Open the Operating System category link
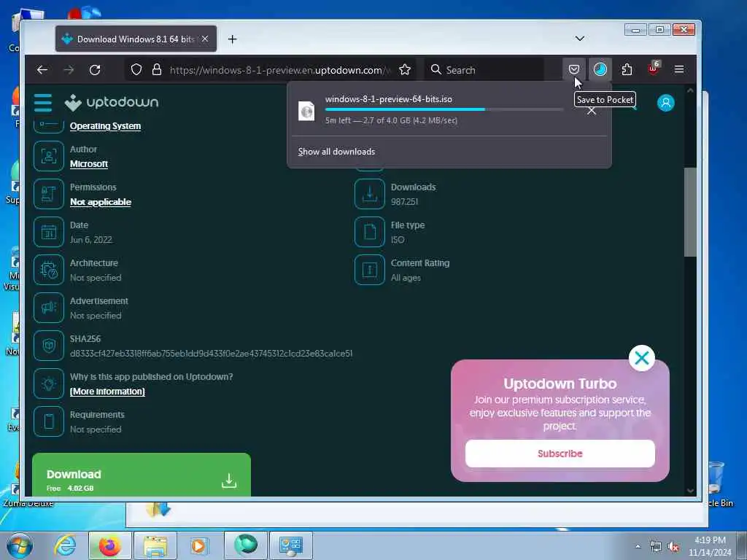The height and width of the screenshot is (560, 747). click(x=105, y=126)
